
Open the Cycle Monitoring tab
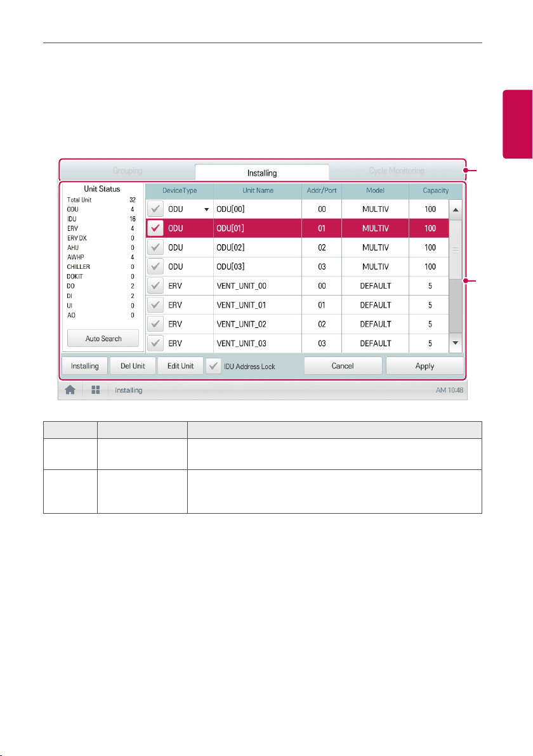(x=397, y=171)
